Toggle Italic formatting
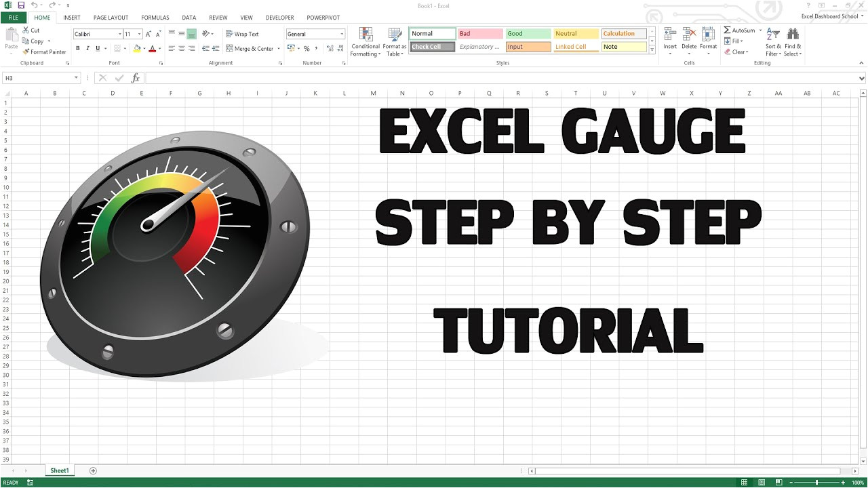868x488 pixels. pyautogui.click(x=87, y=49)
